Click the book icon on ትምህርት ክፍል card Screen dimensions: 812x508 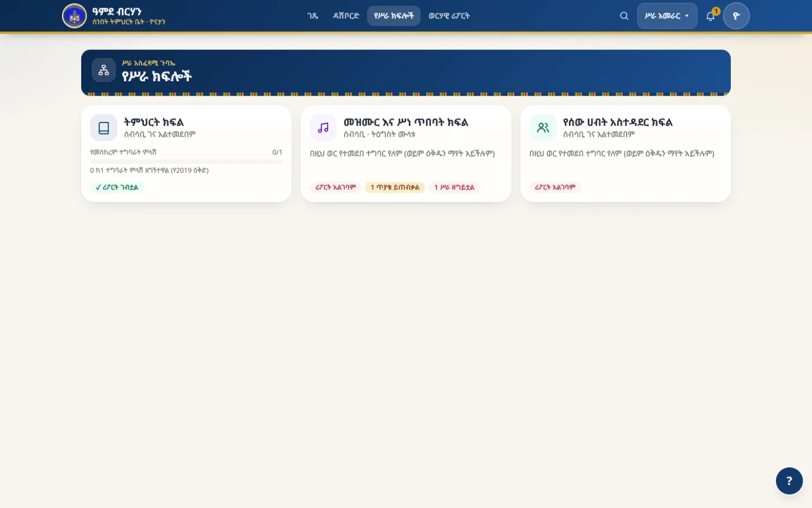(104, 128)
